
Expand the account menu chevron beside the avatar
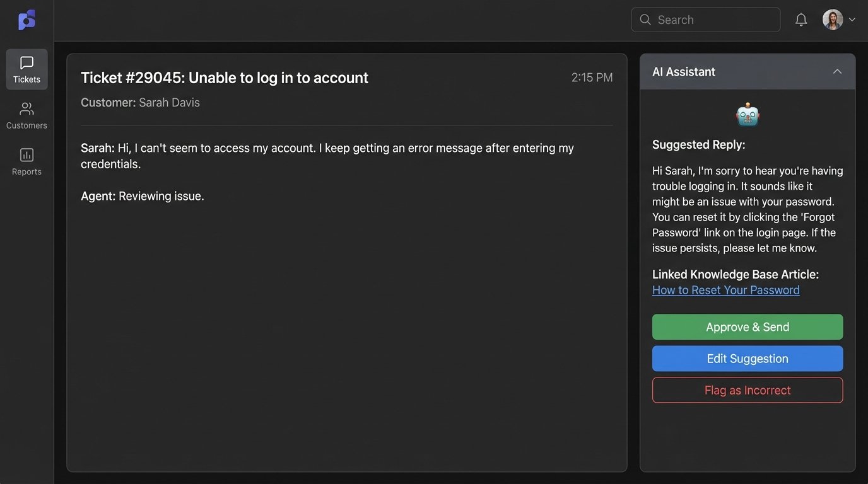click(852, 20)
